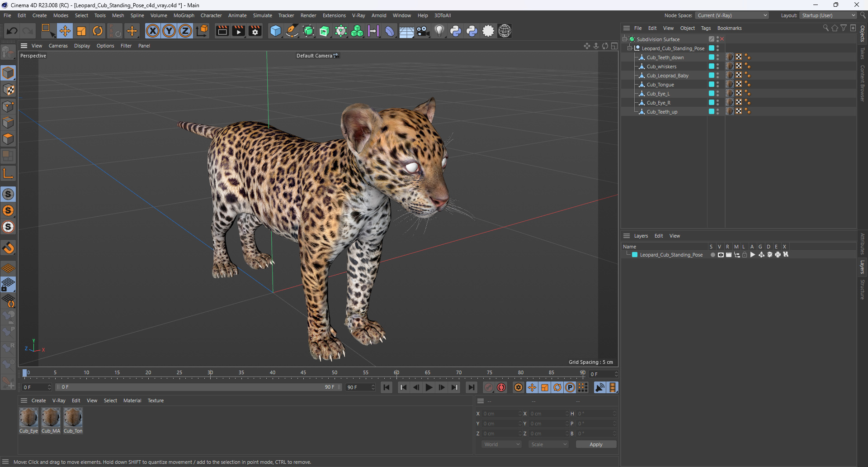The width and height of the screenshot is (868, 467).
Task: Click the first Python script icon
Action: click(456, 31)
